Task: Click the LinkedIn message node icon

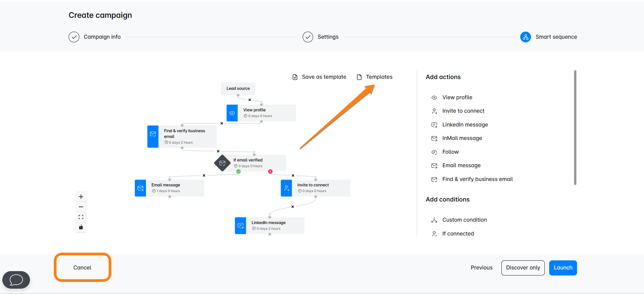Action: tap(240, 226)
